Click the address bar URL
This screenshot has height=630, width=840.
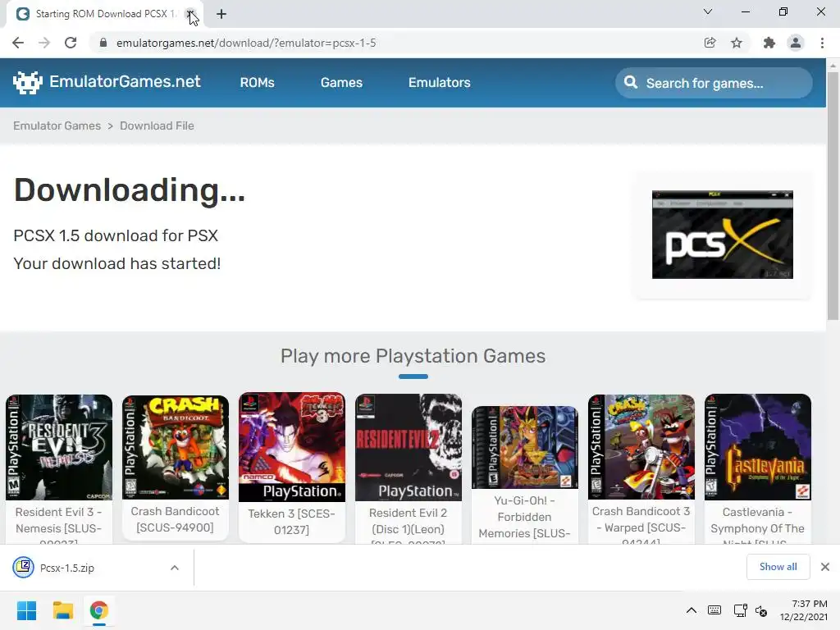click(x=246, y=43)
